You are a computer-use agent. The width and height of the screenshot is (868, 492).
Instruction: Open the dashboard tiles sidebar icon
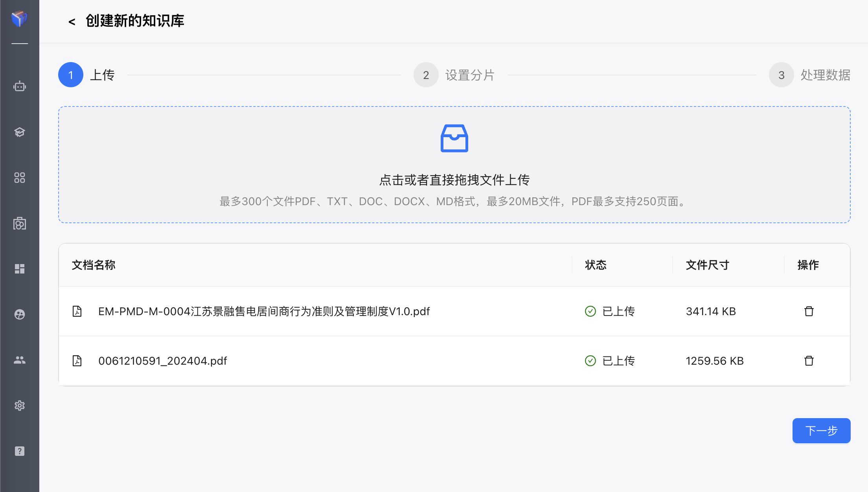(x=20, y=269)
